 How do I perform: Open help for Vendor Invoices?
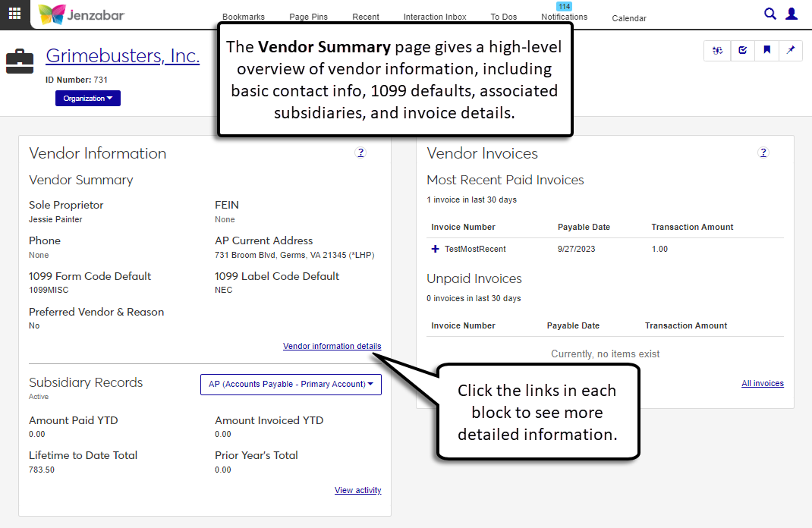(763, 152)
